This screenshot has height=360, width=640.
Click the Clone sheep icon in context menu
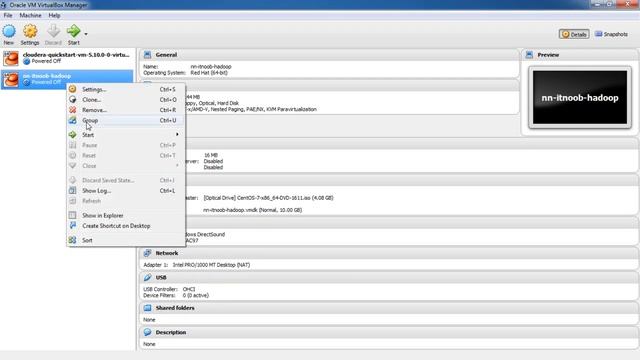point(73,99)
